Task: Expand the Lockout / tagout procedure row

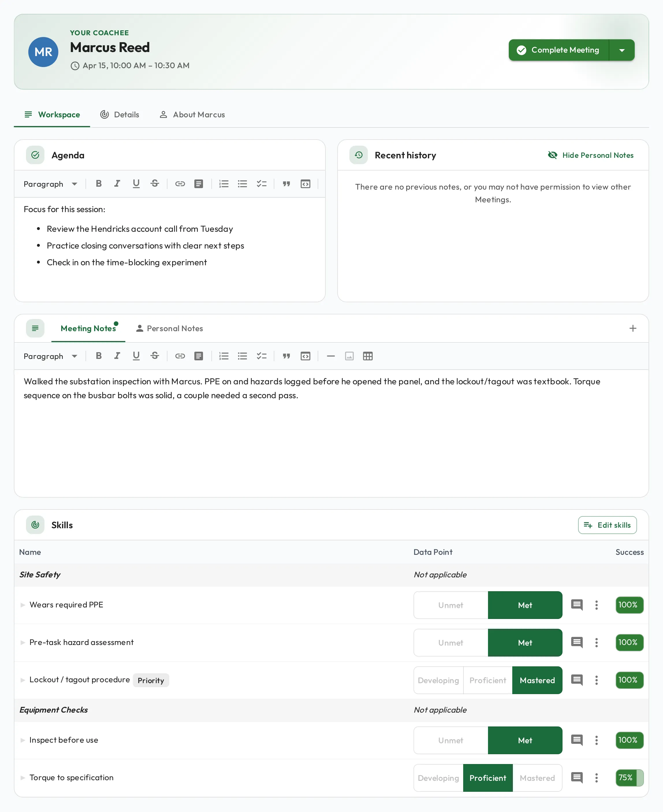Action: point(23,680)
